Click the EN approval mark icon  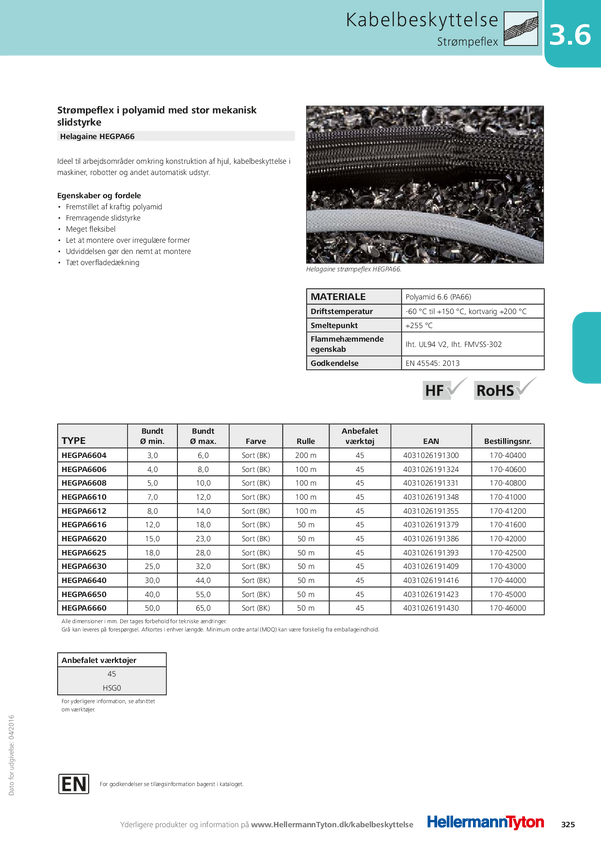pos(74,784)
